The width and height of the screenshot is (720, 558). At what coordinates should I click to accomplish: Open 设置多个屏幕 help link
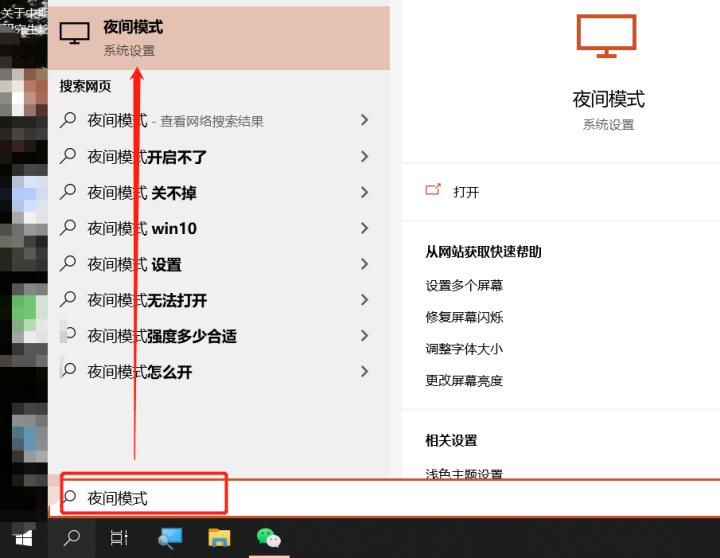click(x=464, y=286)
